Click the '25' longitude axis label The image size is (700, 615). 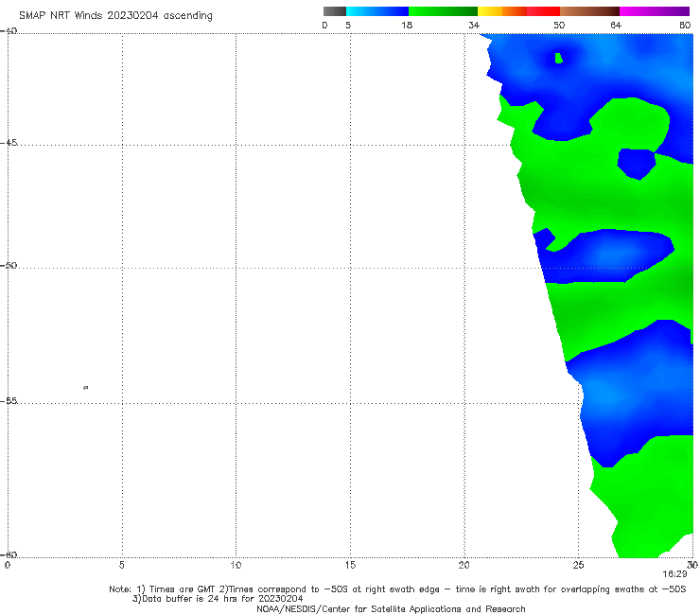coord(578,565)
